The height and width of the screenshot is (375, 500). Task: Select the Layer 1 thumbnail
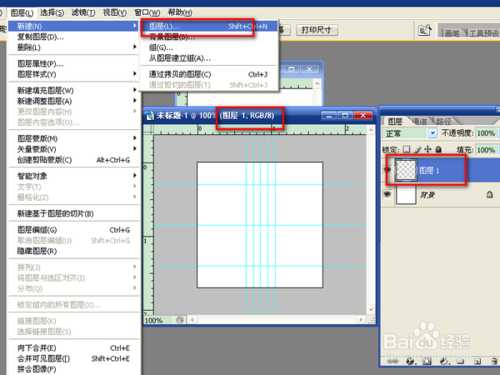click(x=406, y=170)
